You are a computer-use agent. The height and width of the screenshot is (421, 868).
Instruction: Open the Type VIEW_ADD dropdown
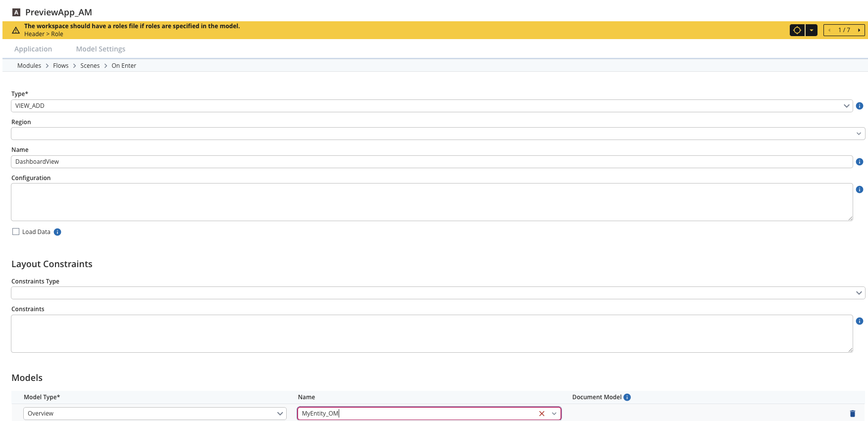click(432, 106)
